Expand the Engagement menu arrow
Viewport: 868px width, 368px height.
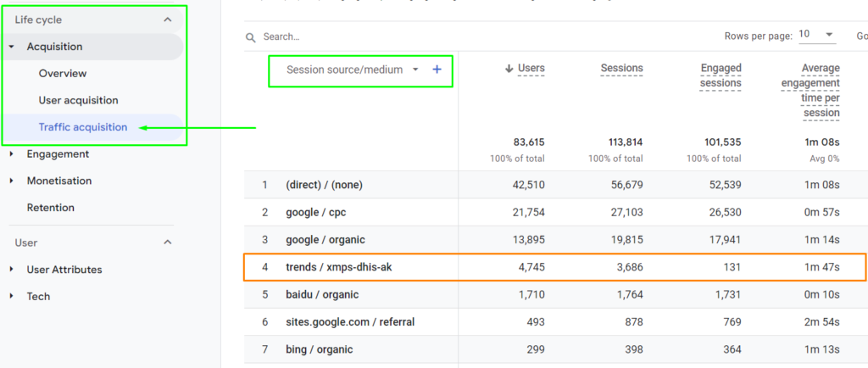tap(12, 153)
